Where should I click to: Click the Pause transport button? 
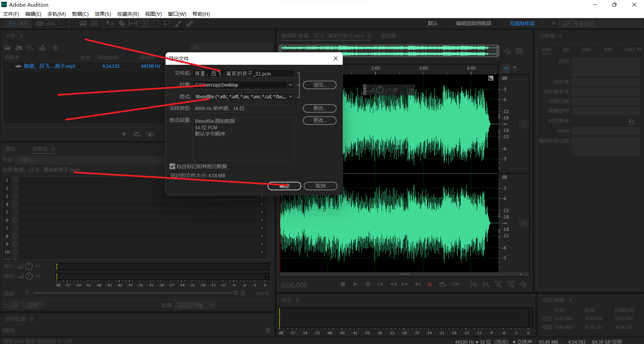pyautogui.click(x=368, y=284)
